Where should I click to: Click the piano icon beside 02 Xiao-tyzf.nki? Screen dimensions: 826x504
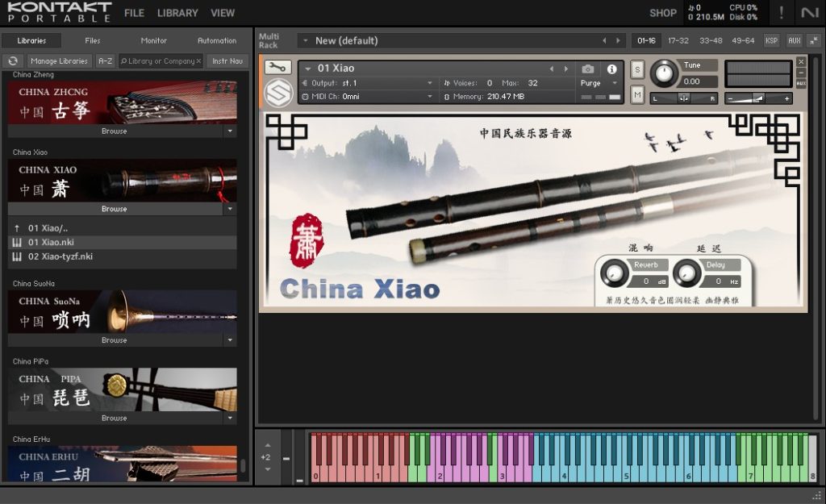17,256
